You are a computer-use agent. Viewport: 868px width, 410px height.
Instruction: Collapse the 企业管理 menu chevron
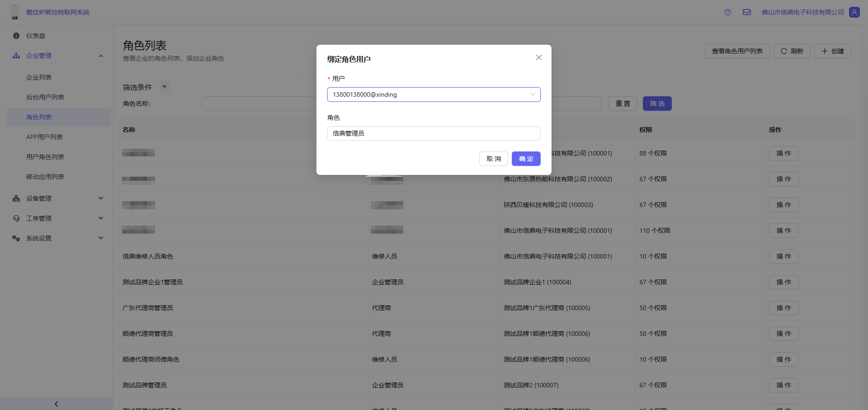(101, 56)
